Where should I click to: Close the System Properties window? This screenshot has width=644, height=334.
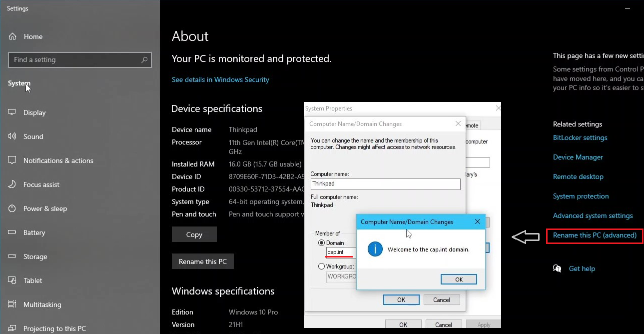tap(498, 108)
